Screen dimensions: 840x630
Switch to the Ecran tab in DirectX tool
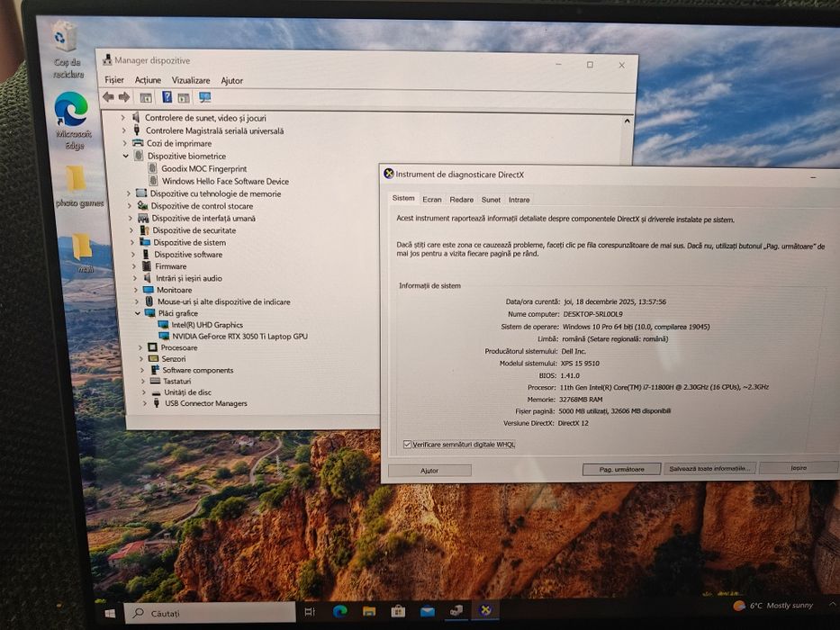(432, 199)
